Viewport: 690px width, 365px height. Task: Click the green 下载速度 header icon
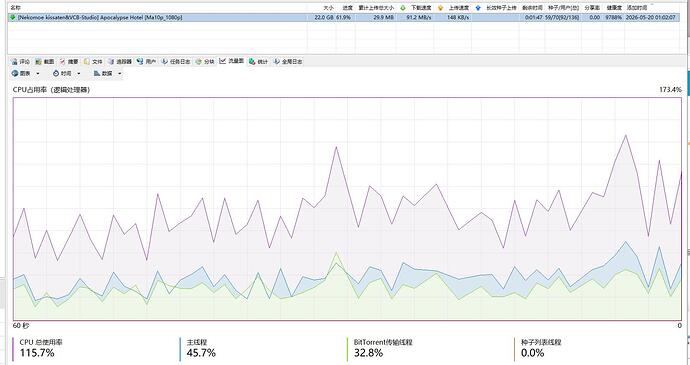coord(403,8)
